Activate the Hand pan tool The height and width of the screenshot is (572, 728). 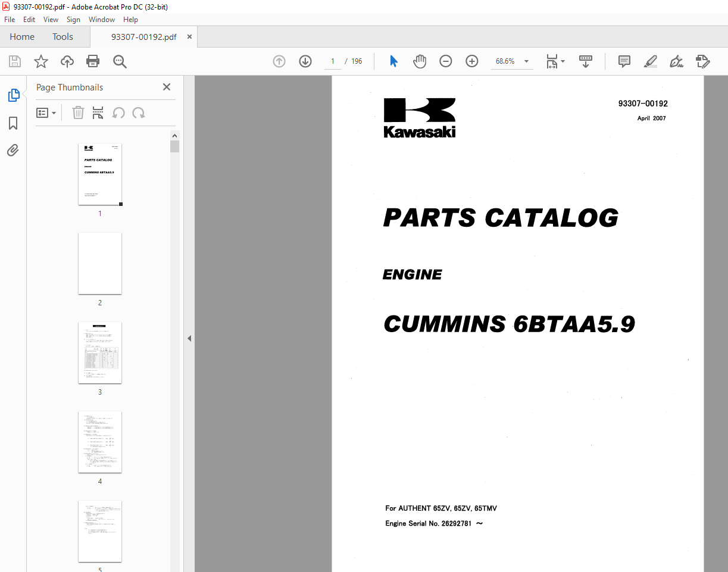(x=420, y=61)
